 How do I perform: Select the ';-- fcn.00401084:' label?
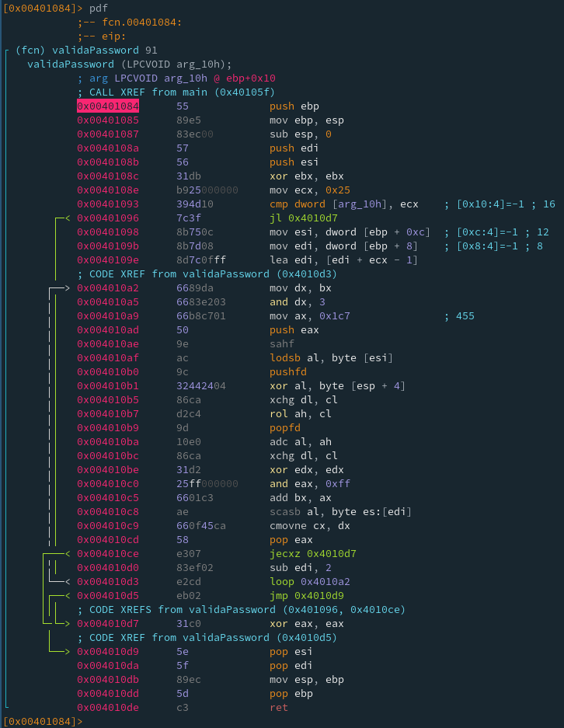click(x=130, y=23)
